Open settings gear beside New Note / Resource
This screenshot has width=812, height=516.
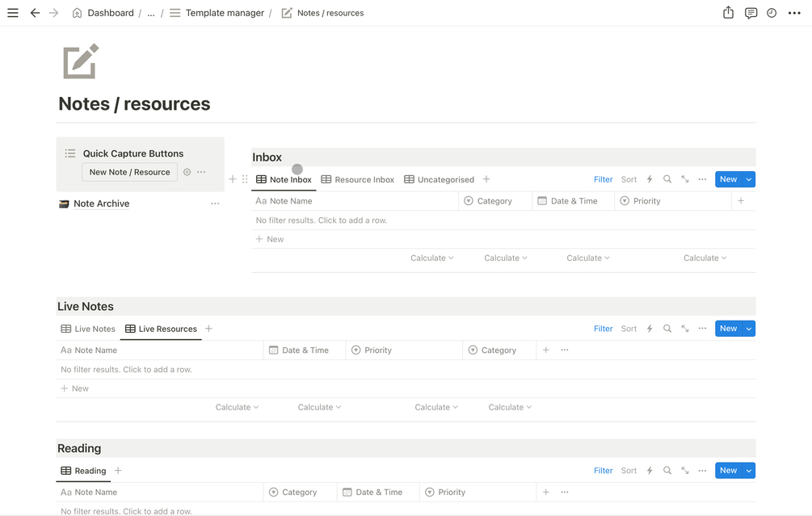pos(187,172)
